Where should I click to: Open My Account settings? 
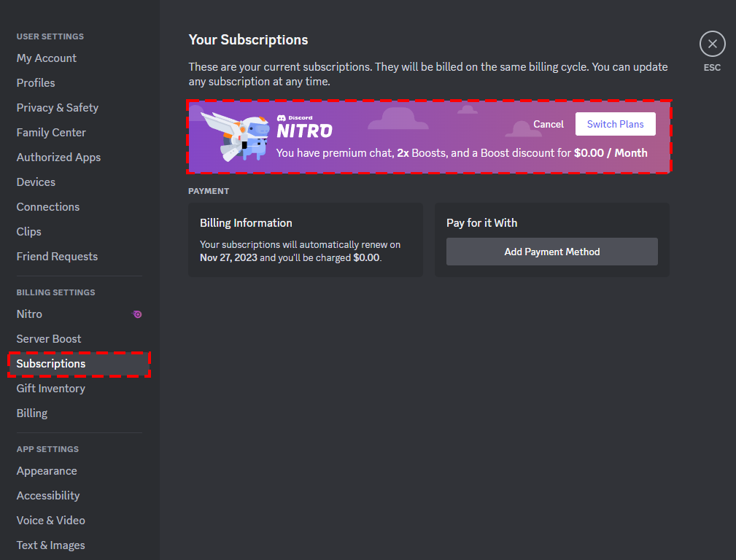(46, 58)
